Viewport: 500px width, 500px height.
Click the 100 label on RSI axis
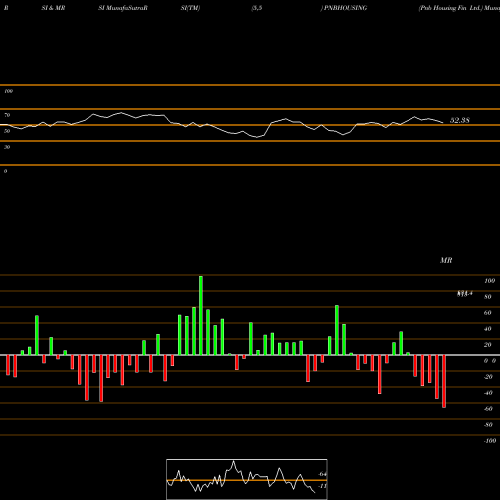[9, 91]
